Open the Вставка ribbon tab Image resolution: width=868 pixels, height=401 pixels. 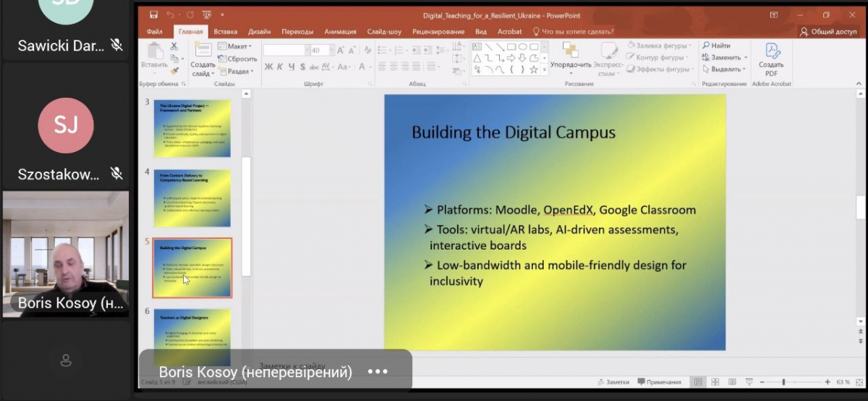(x=225, y=31)
